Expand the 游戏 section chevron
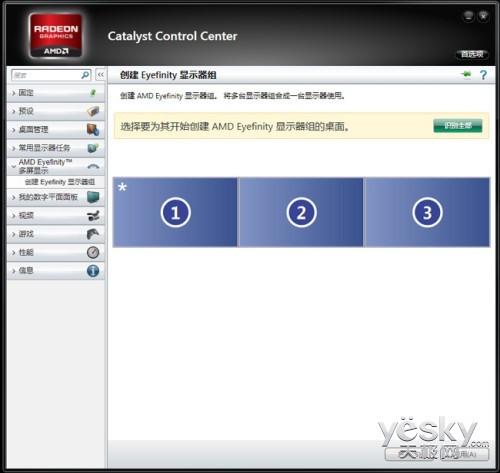The image size is (500, 473). pos(14,234)
